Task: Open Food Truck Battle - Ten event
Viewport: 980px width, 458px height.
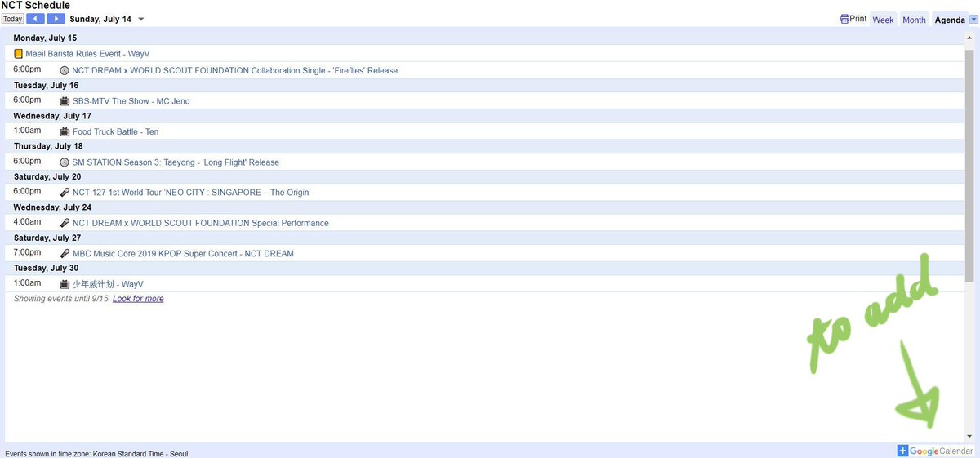Action: (115, 131)
